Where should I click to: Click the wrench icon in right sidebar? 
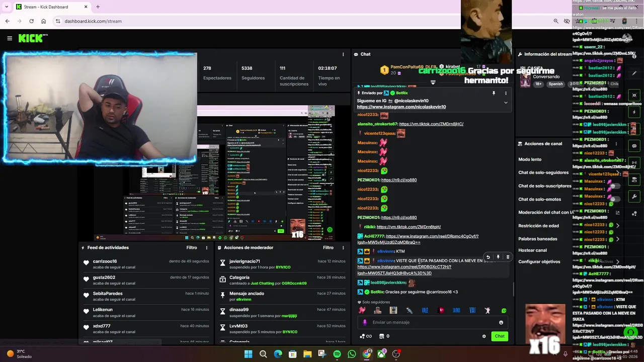point(634,197)
